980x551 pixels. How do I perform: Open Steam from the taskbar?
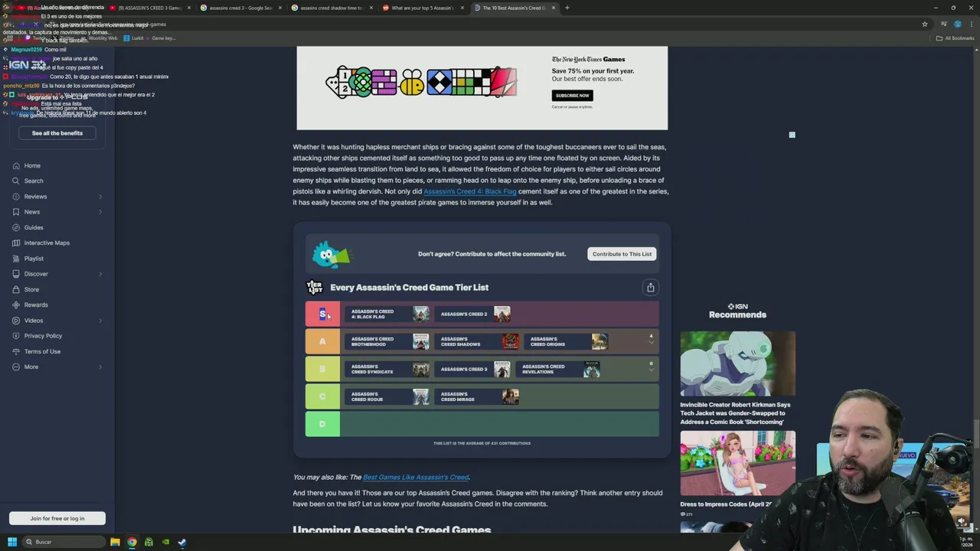point(182,542)
